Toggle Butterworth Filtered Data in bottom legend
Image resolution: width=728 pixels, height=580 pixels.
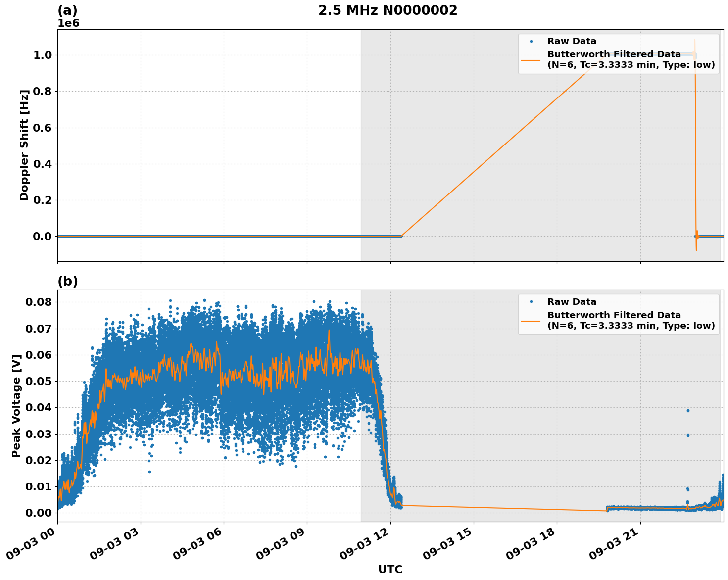point(614,315)
